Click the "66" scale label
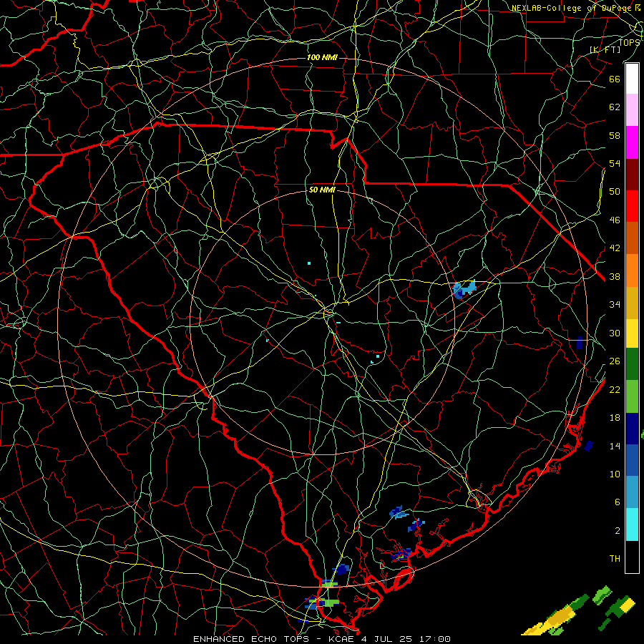644x644 pixels. pos(615,79)
